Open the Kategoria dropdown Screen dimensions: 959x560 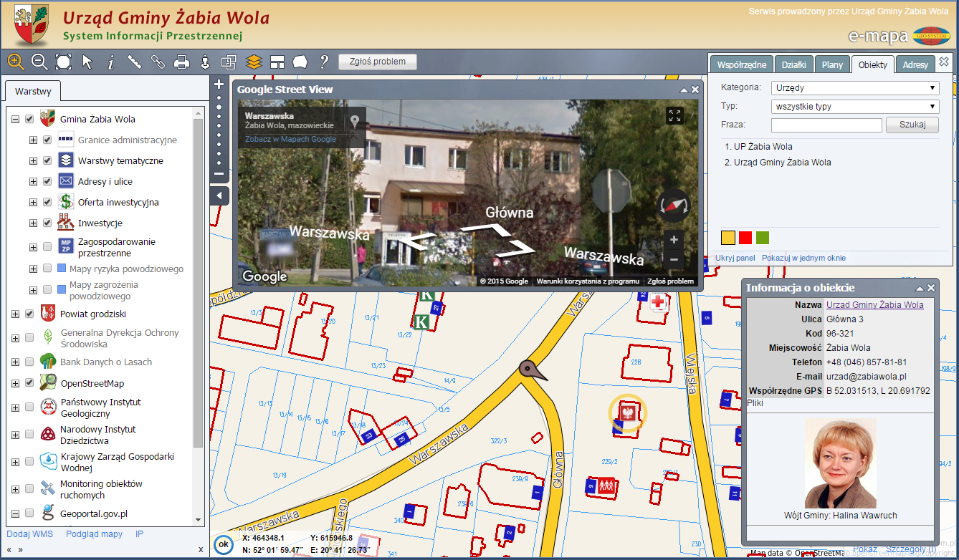(x=855, y=88)
